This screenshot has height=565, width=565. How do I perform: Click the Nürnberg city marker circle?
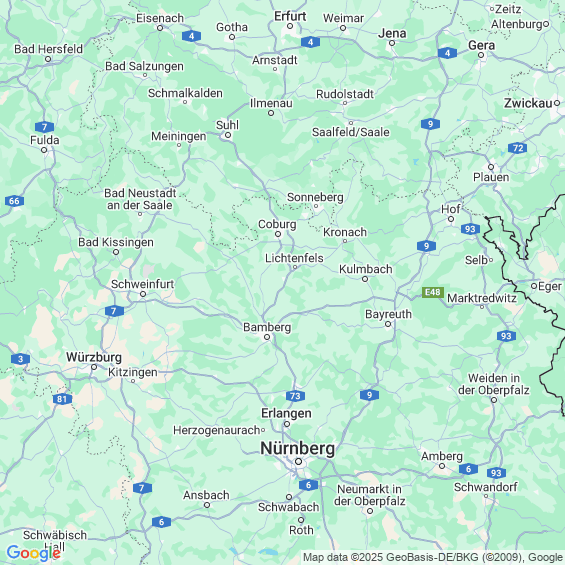[298, 462]
